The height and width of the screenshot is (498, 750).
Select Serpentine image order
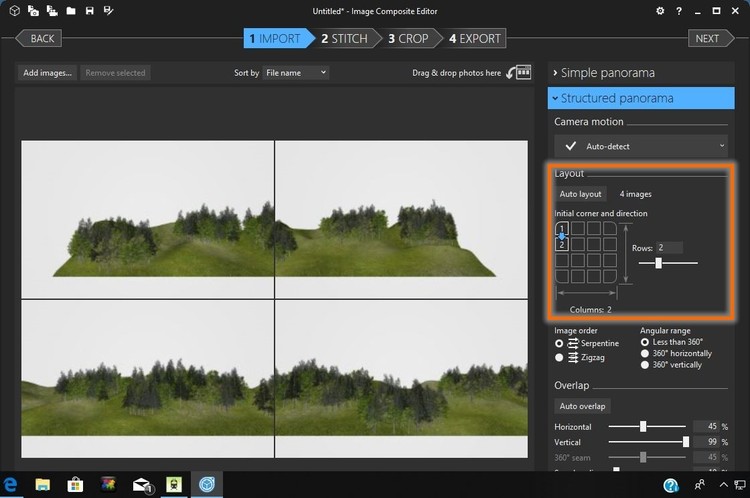(x=559, y=343)
